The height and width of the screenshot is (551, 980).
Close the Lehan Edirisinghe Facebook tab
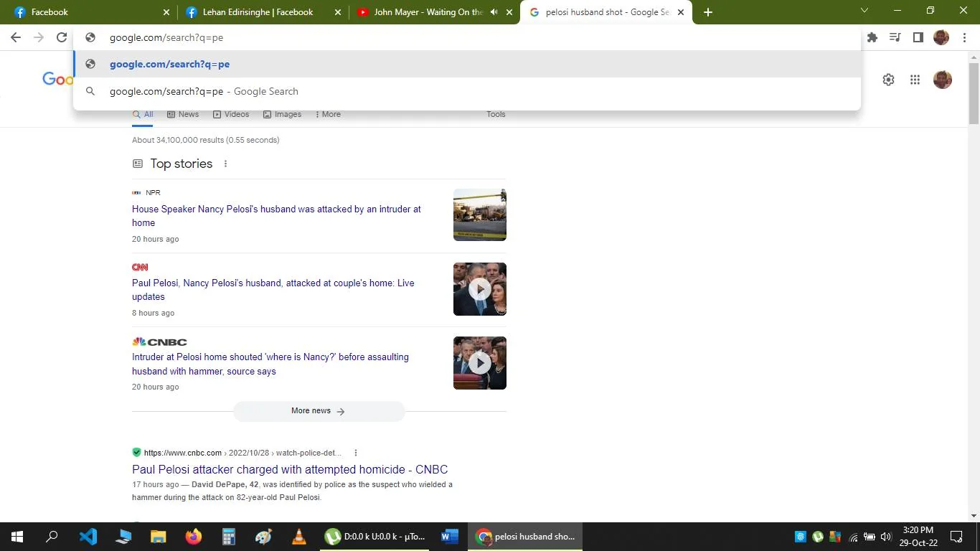337,12
